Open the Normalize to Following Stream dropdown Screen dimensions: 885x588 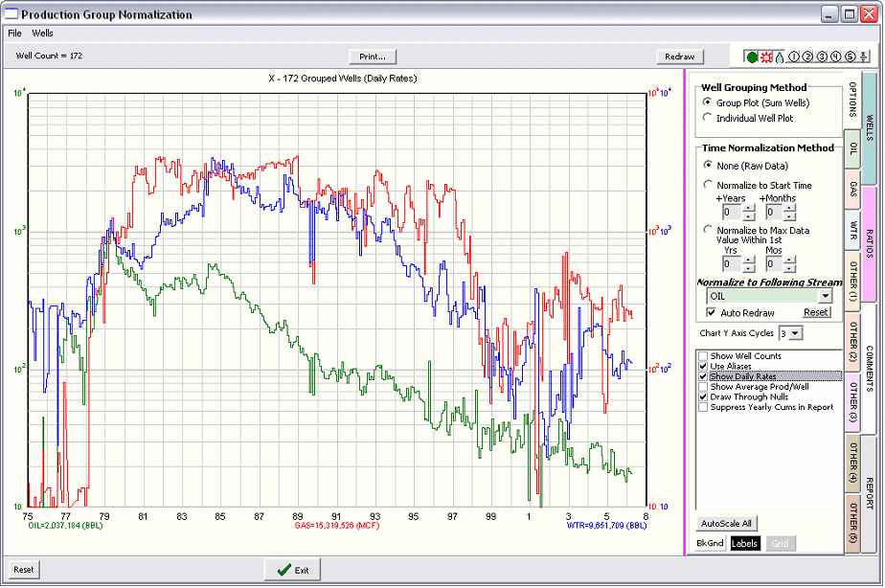[825, 297]
